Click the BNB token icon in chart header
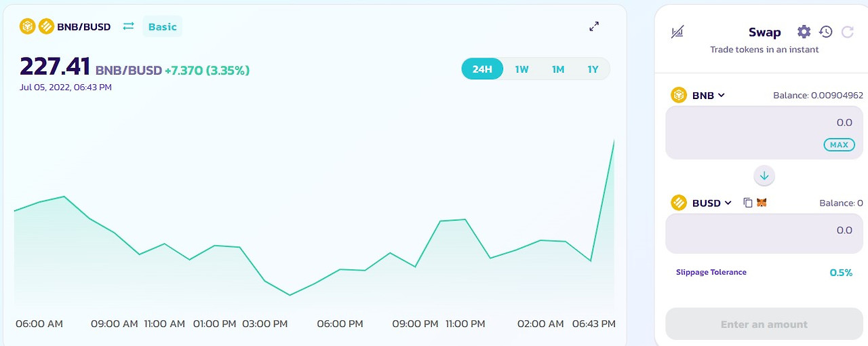Image resolution: width=868 pixels, height=346 pixels. 27,26
